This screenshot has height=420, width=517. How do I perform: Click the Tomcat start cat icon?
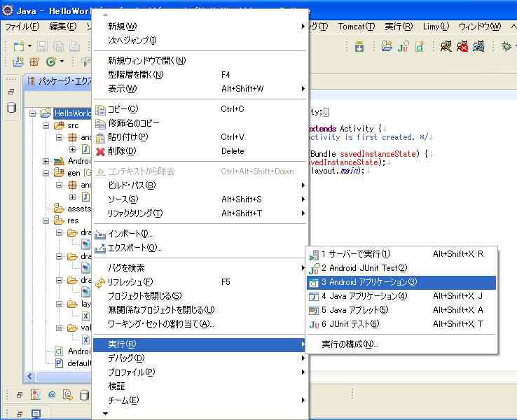pos(446,46)
